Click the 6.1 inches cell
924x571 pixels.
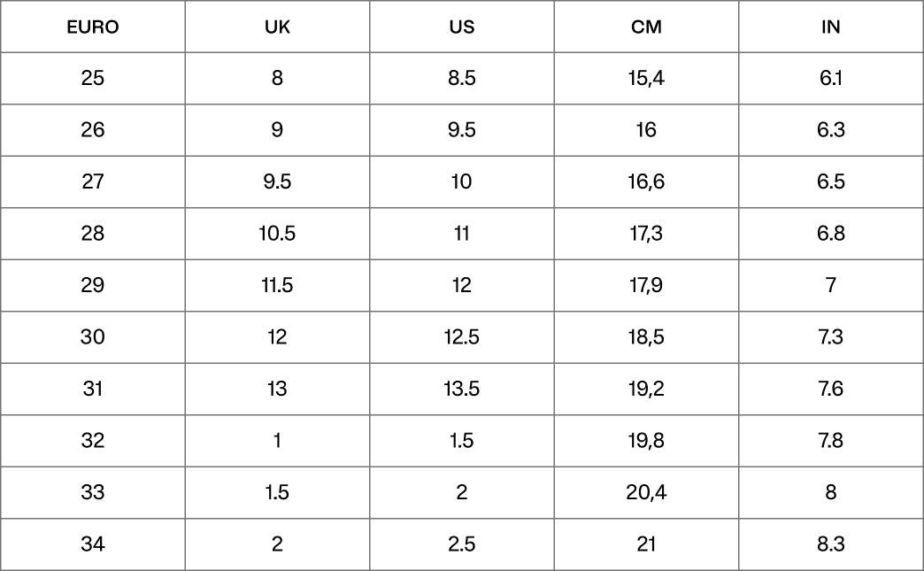830,79
